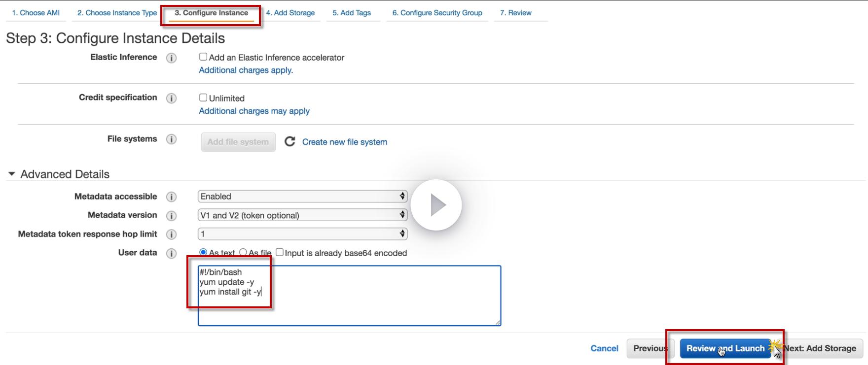Check the Unlimited credit specification box

pyautogui.click(x=203, y=98)
